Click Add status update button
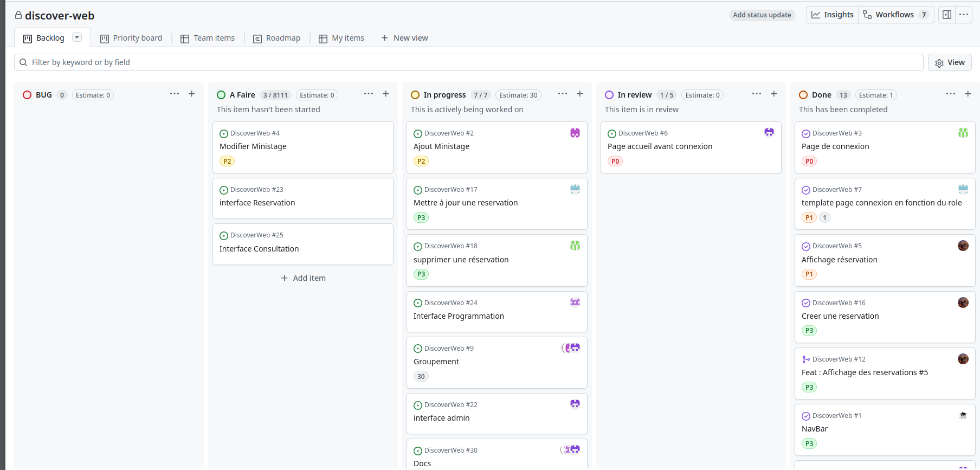 tap(762, 15)
